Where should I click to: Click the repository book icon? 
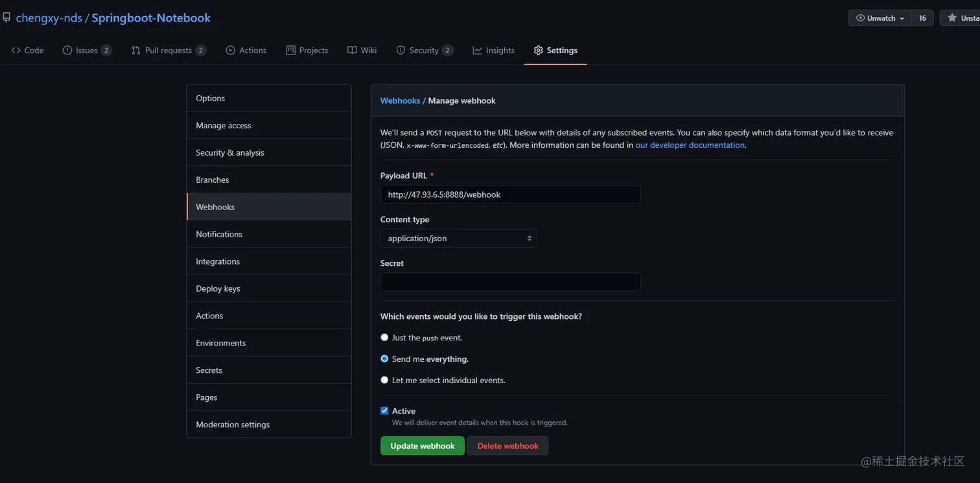click(x=6, y=18)
